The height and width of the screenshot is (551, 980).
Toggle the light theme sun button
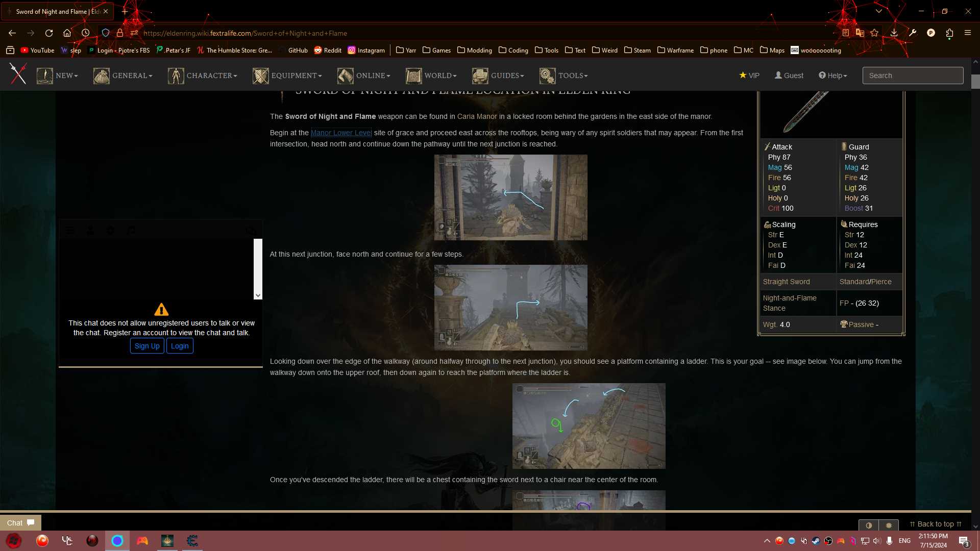tap(889, 525)
